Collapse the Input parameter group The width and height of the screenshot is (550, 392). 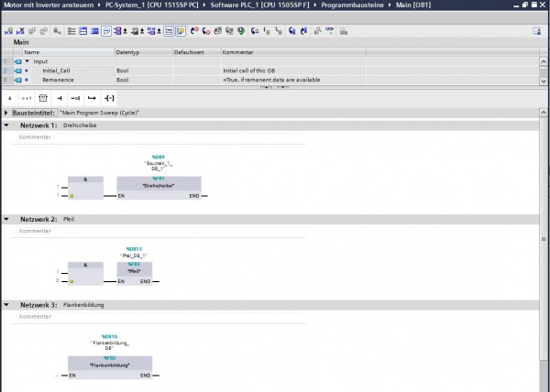point(27,61)
